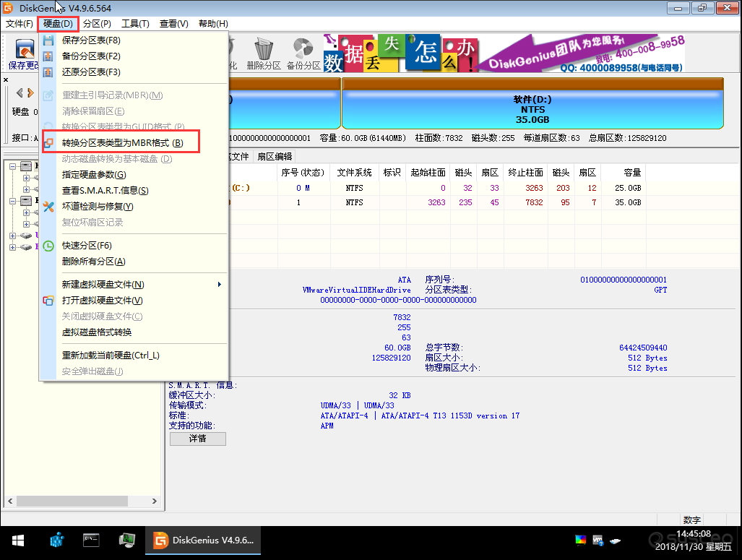This screenshot has height=560, width=742.
Task: Click the previous disk arrow
Action: [20, 92]
